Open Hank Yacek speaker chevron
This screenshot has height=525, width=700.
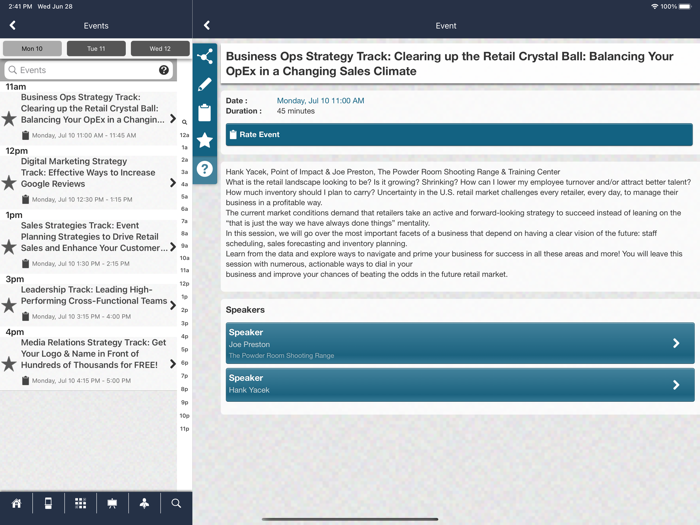click(676, 384)
